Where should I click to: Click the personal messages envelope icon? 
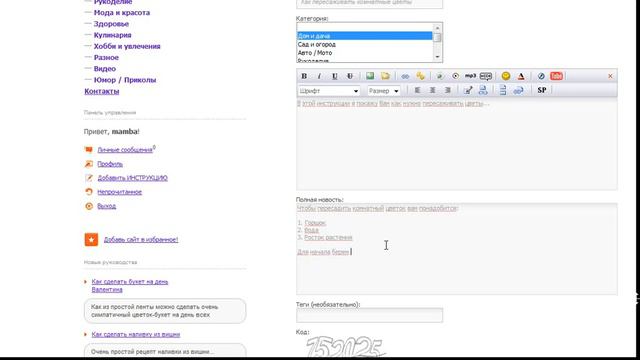tap(89, 150)
